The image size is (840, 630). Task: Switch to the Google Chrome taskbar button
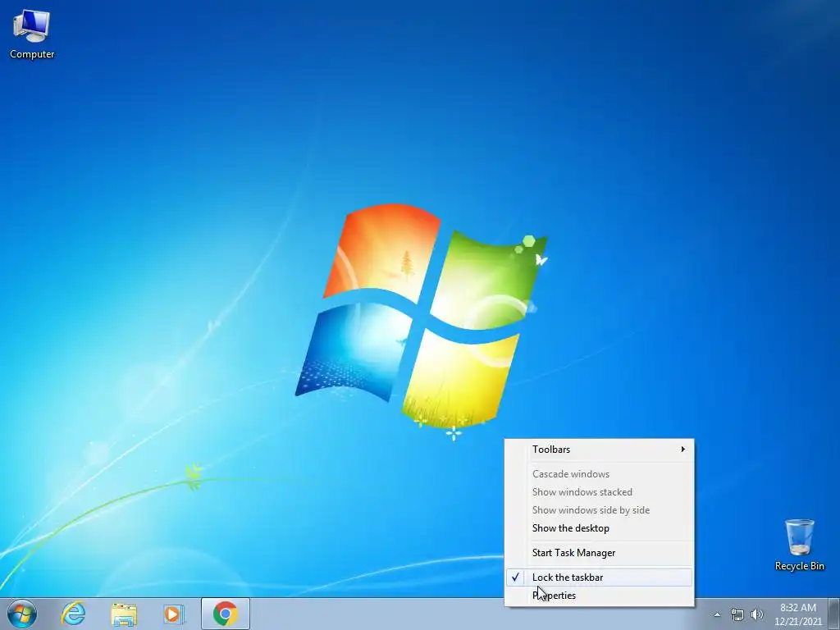coord(225,614)
